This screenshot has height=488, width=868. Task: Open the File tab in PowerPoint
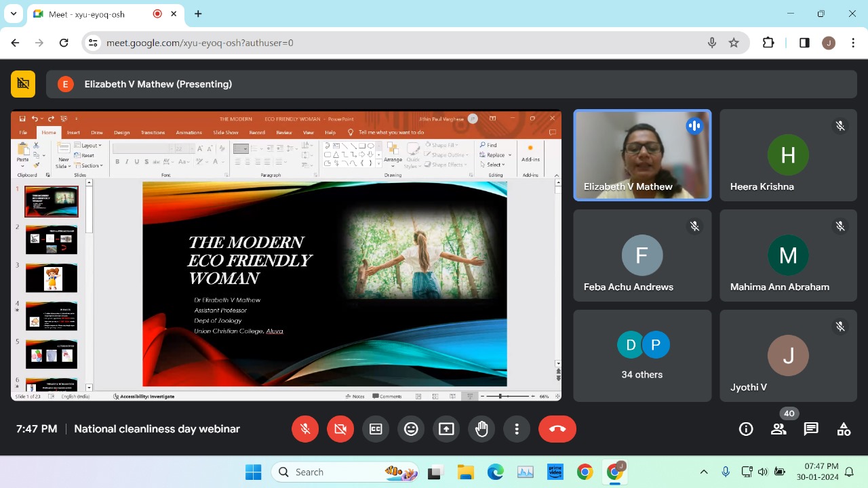pyautogui.click(x=23, y=133)
